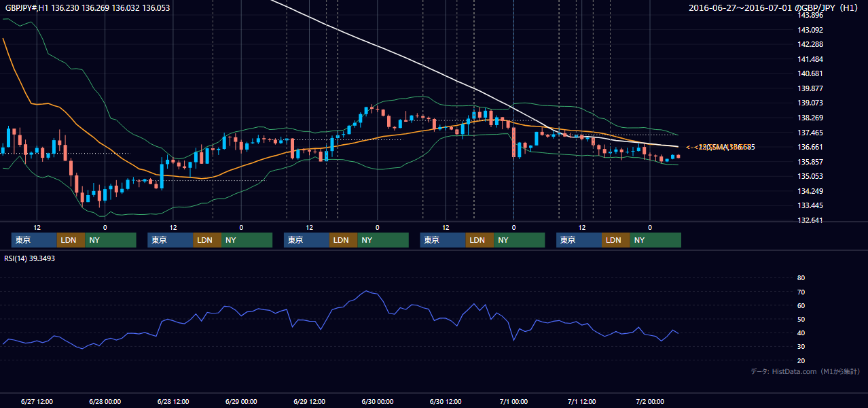
Task: Click the 東京 session block above 6/27 12:00
Action: (x=35, y=240)
